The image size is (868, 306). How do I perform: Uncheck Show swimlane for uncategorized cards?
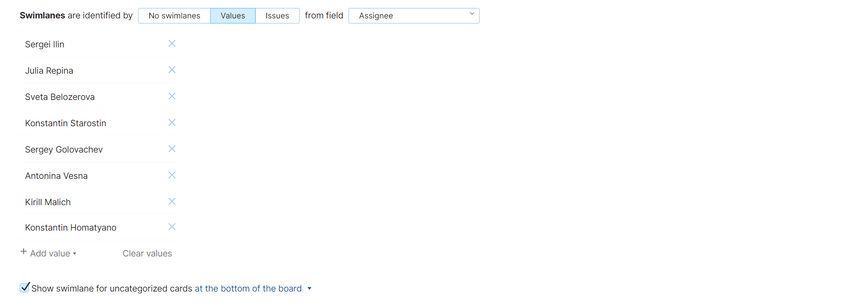pyautogui.click(x=25, y=288)
